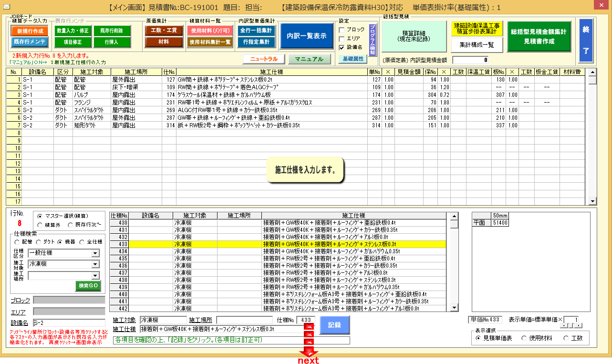Open the 施工対象 dropdown list
The width and height of the screenshot is (612, 364).
(x=95, y=264)
